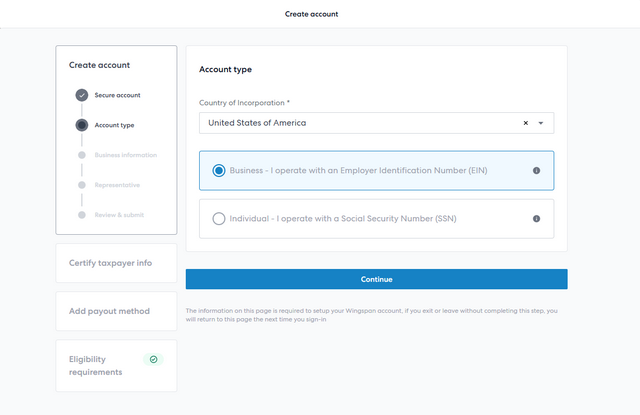Clear the selected country with X icon

pos(526,123)
